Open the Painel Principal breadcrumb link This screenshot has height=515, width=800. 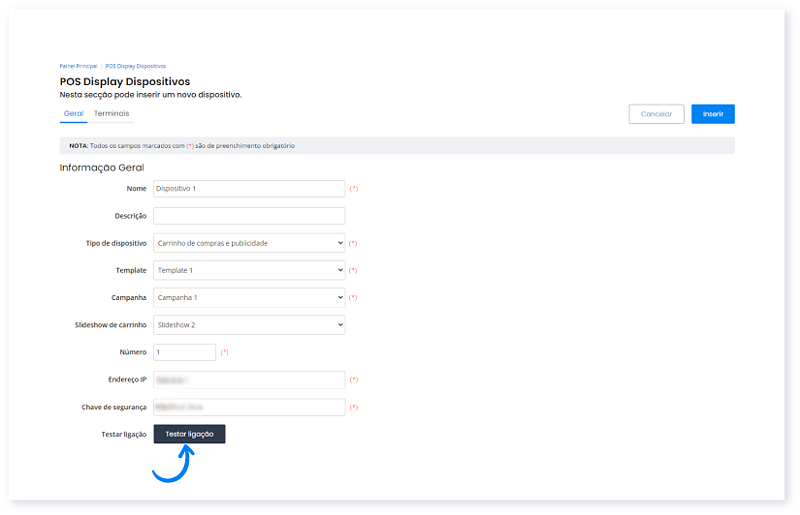point(77,66)
